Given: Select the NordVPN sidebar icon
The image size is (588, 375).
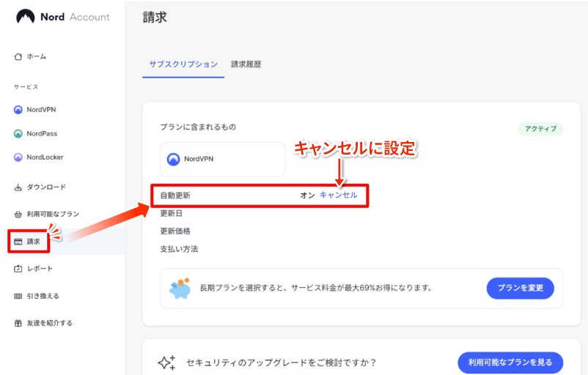Looking at the screenshot, I should tap(18, 110).
